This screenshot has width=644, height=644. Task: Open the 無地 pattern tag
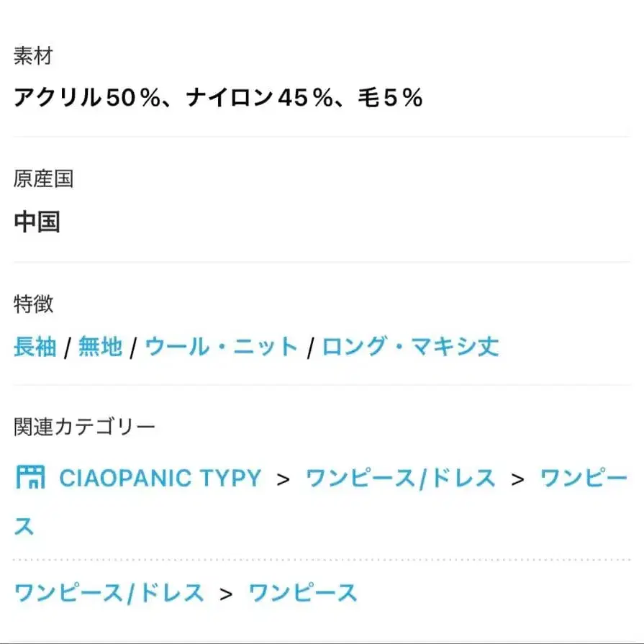click(x=99, y=346)
